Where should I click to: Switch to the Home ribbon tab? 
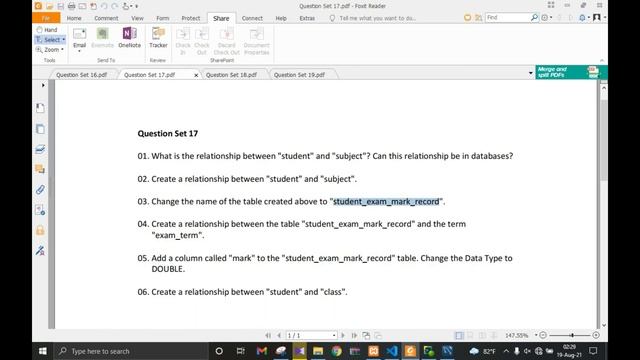(74, 18)
